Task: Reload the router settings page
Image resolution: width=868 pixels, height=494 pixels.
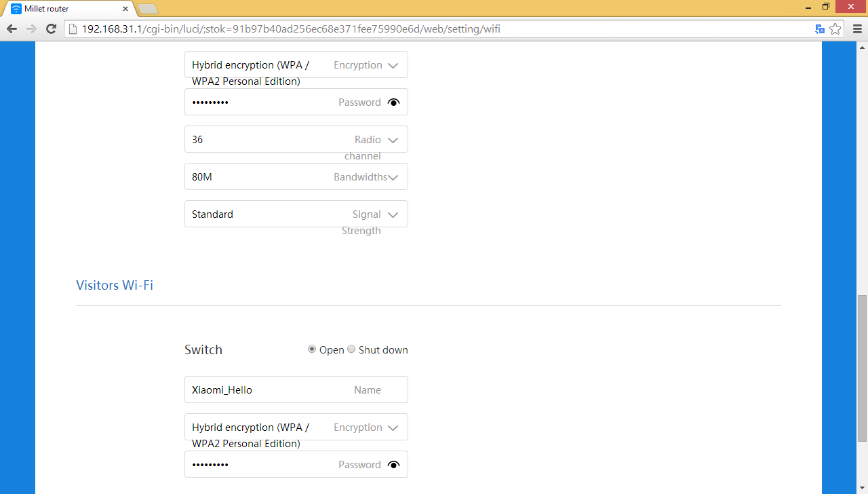Action: 51,29
